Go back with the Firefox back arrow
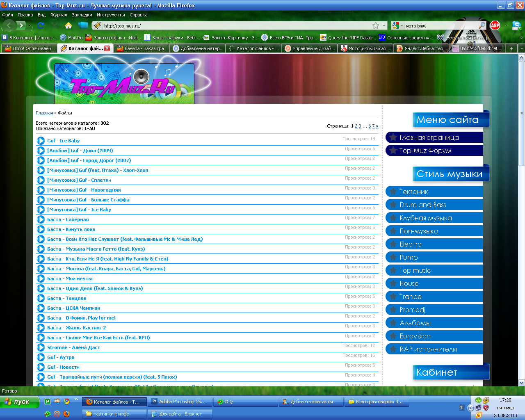 (x=9, y=25)
